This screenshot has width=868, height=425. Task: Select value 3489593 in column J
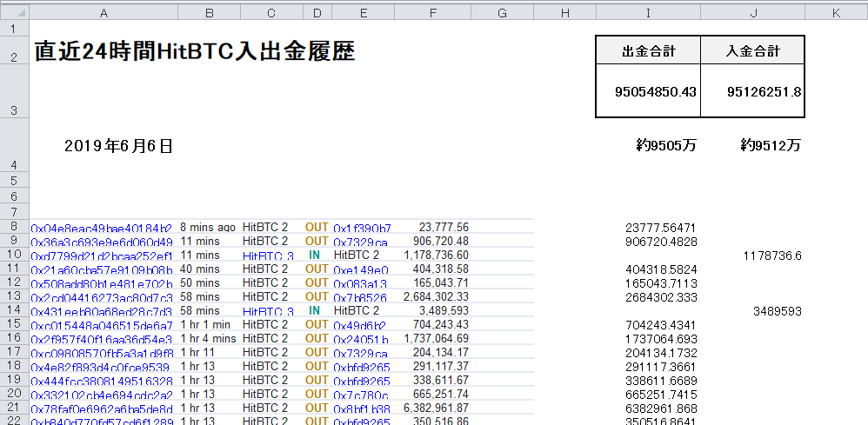pos(778,311)
